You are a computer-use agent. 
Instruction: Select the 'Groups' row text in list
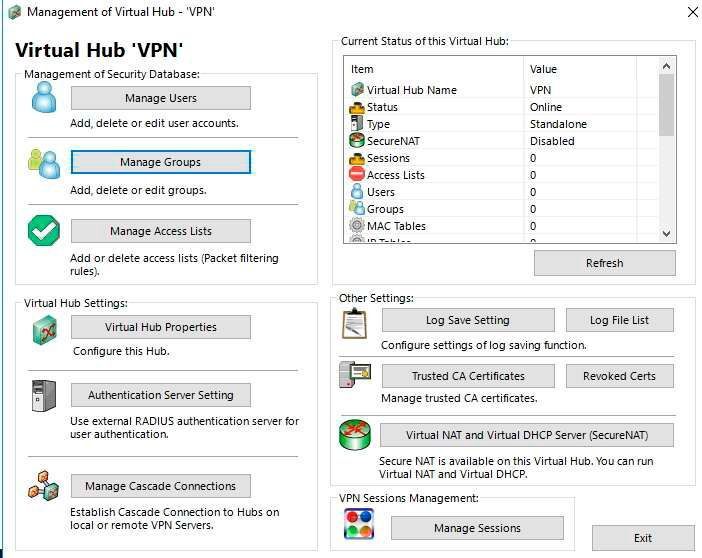click(385, 209)
